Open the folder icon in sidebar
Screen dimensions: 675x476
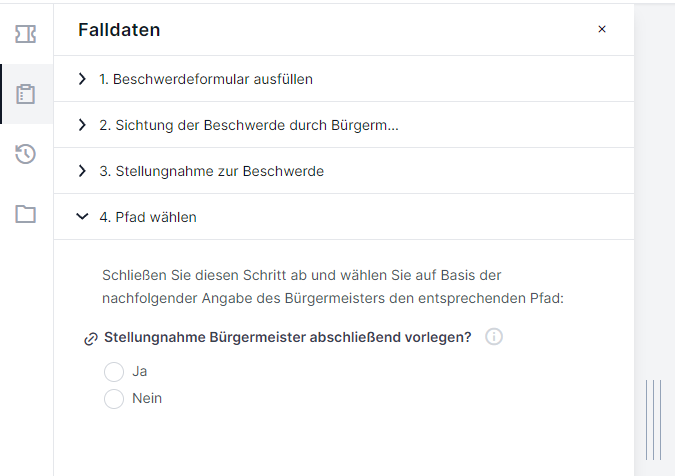click(x=25, y=214)
